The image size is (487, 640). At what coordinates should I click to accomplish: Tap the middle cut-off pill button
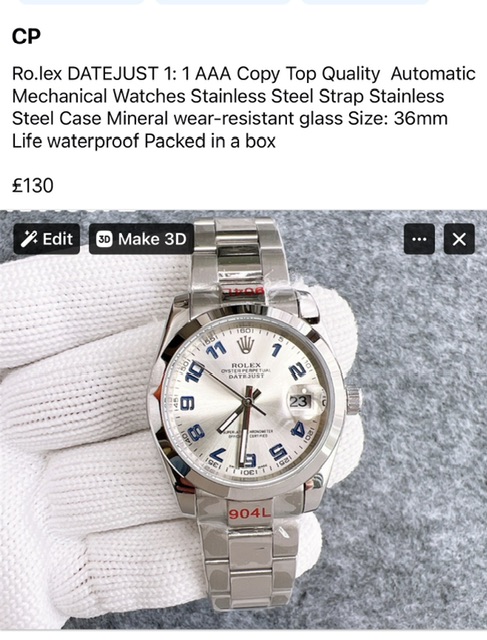pyautogui.click(x=223, y=2)
